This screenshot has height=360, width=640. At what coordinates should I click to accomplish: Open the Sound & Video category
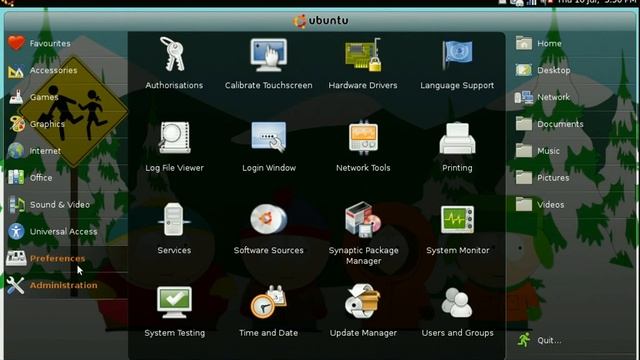coord(67,204)
